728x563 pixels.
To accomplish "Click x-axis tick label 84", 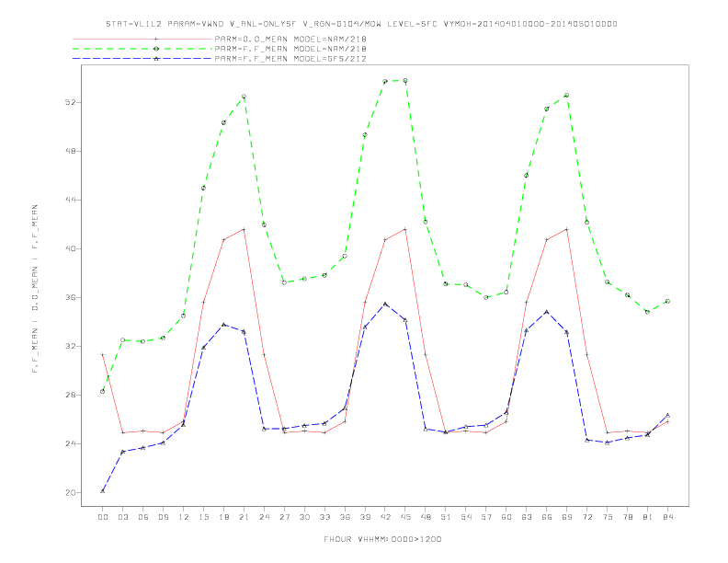I will [x=667, y=517].
